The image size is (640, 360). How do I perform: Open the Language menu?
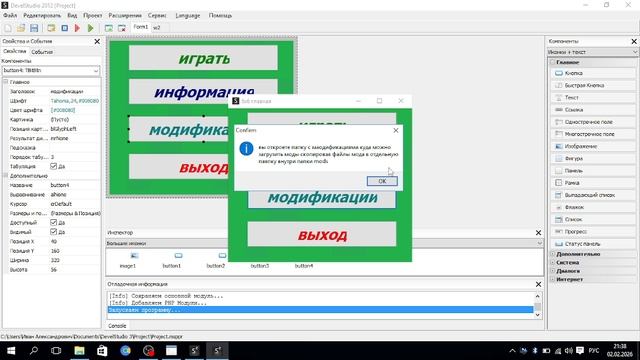tap(188, 16)
